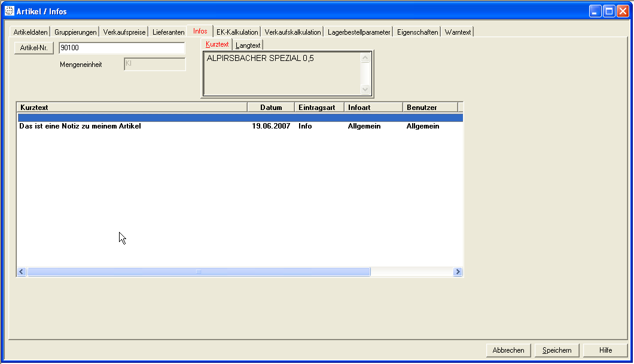Switch to the Gruppierungen tab
Screen dimensions: 634x364
[75, 32]
